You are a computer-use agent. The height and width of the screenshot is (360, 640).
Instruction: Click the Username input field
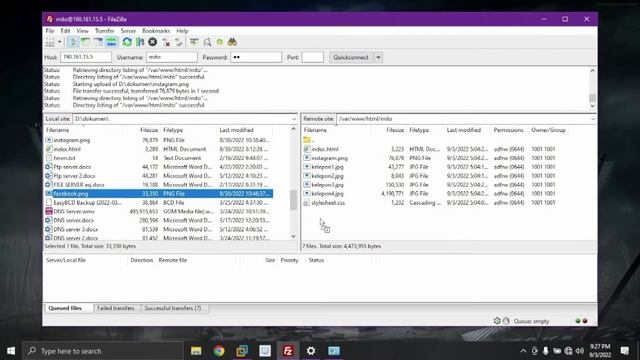(x=171, y=57)
